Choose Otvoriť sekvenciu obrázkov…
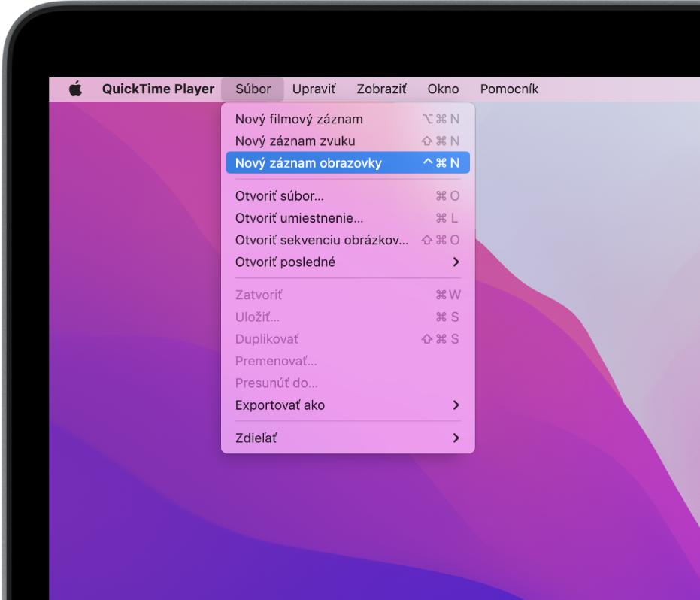 click(x=348, y=240)
